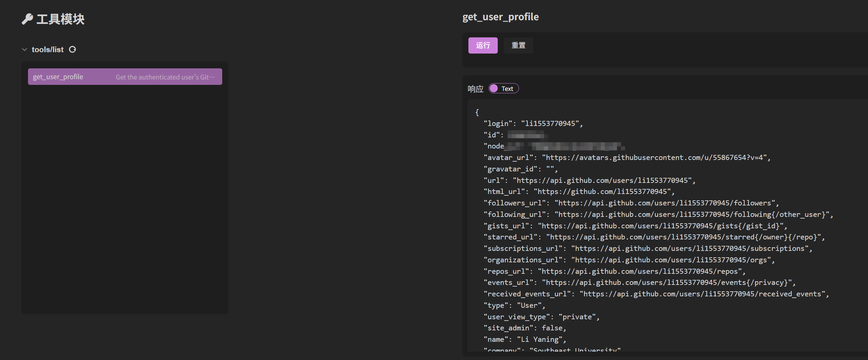
Task: Click the circular reload icon next to tools/list
Action: 73,49
